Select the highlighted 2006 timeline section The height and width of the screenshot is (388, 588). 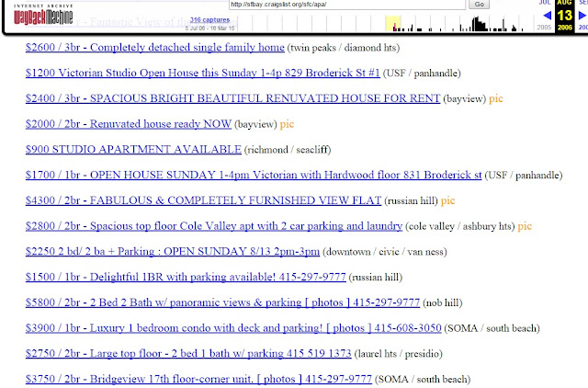[x=393, y=23]
